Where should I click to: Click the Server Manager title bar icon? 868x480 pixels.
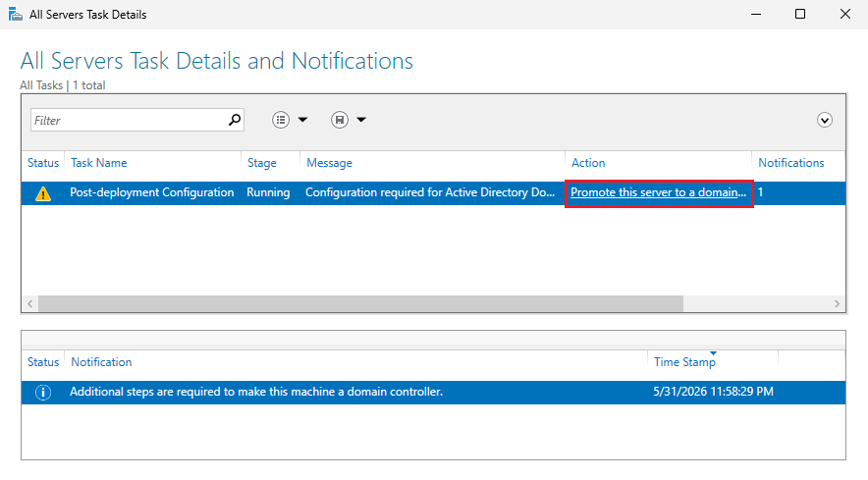tap(16, 14)
